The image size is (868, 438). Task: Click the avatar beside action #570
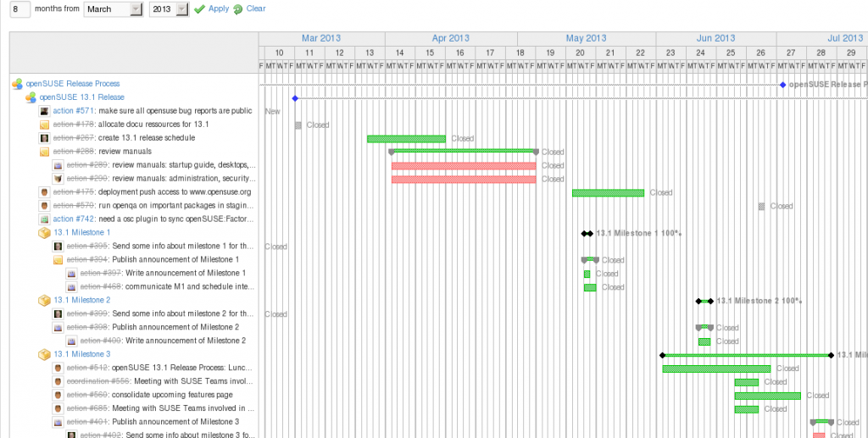45,206
